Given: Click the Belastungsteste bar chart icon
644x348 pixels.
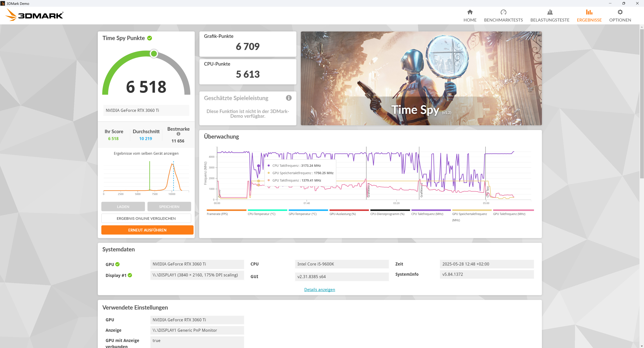Looking at the screenshot, I should 550,12.
